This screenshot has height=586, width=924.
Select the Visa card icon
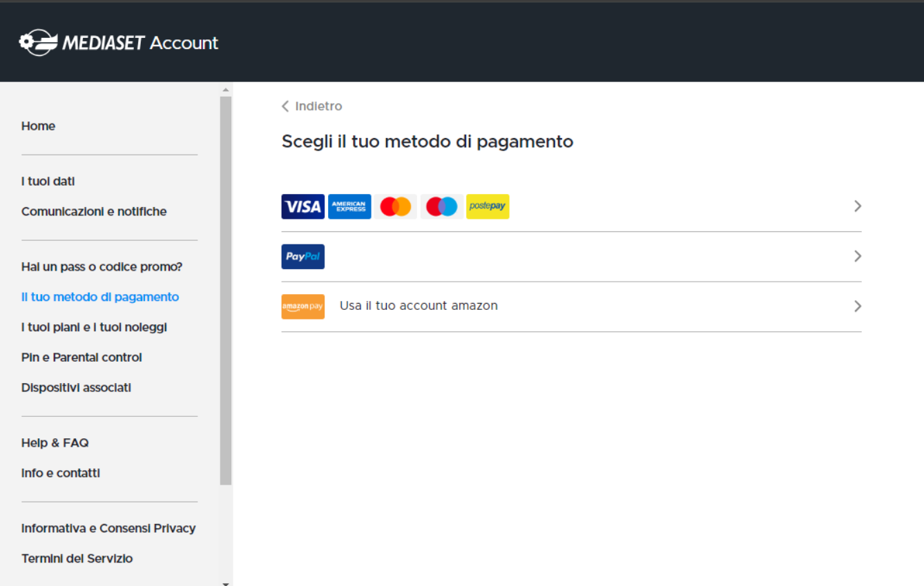point(302,206)
